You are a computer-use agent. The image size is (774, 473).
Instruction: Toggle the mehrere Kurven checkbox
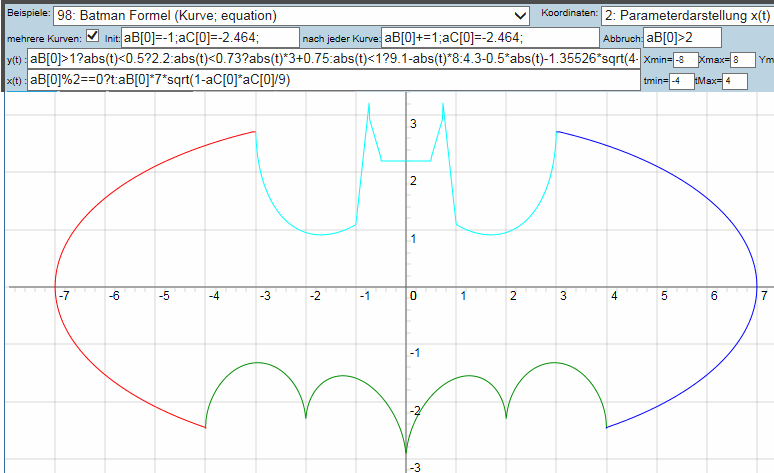tap(92, 36)
